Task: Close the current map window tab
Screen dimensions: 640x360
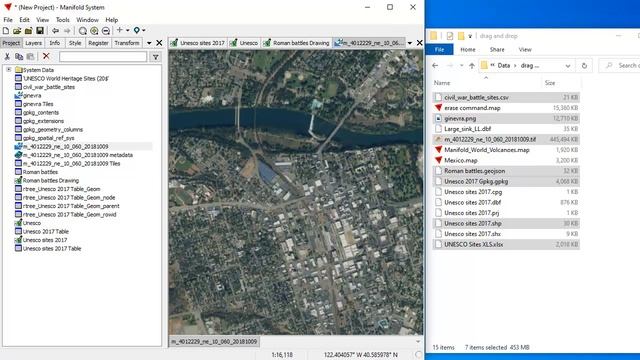Action: pos(419,43)
